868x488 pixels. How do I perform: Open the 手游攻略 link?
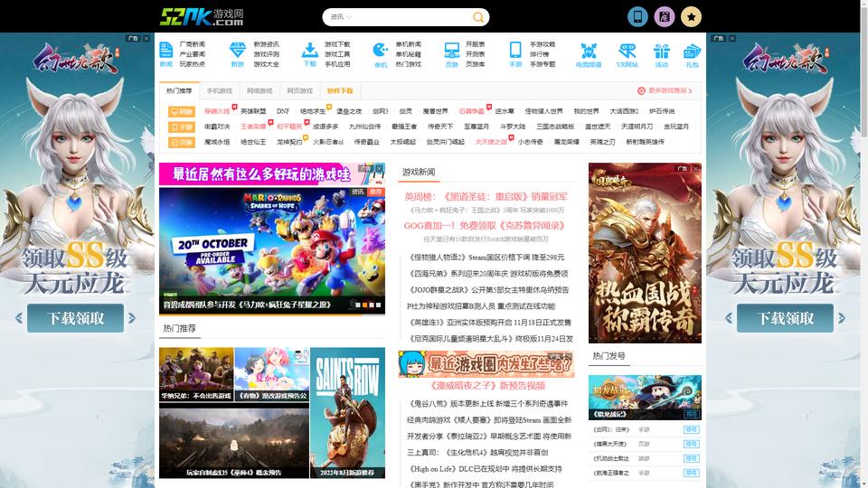click(x=542, y=44)
